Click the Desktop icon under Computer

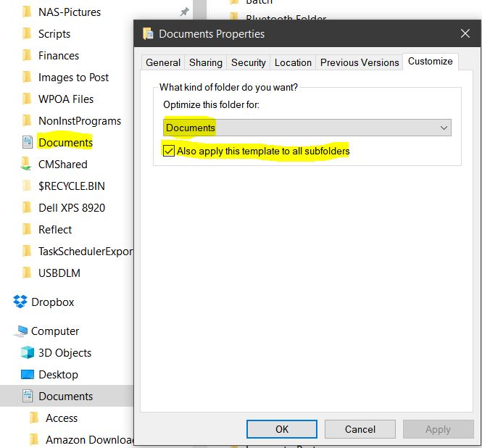(28, 375)
